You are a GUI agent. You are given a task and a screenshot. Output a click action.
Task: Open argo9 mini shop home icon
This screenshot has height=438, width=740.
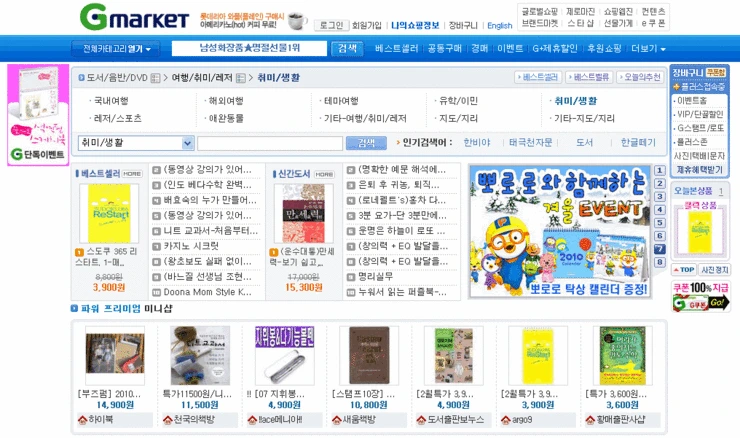click(x=505, y=419)
